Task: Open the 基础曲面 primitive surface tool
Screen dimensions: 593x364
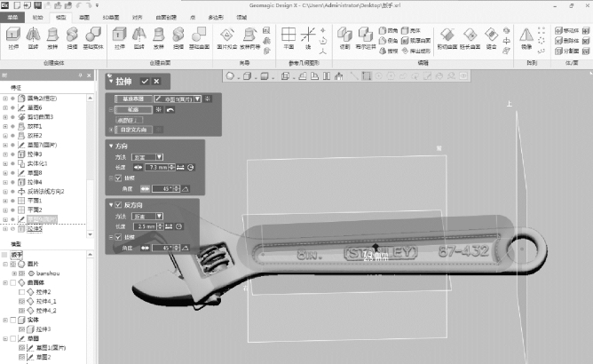Action: point(199,38)
